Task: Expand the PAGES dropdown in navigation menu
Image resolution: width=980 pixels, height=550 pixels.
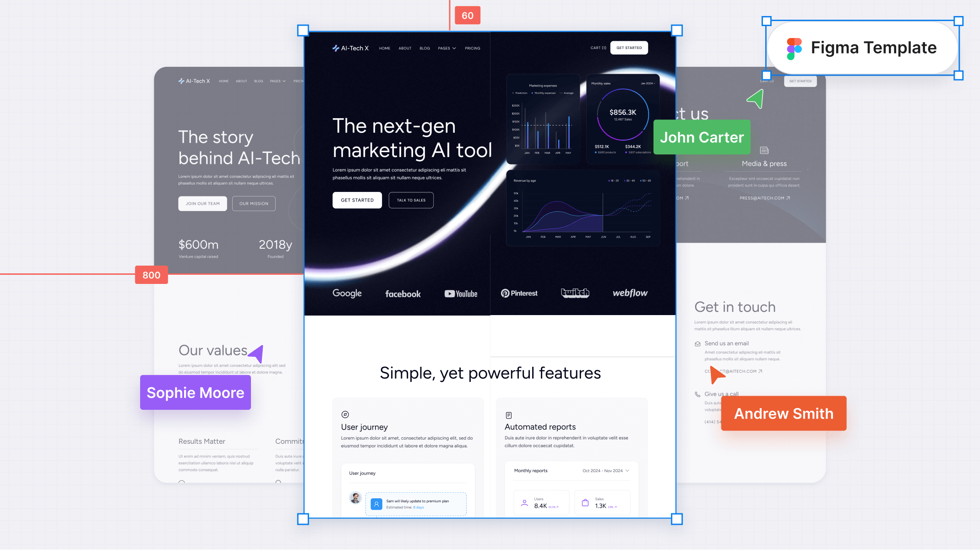Action: click(x=447, y=48)
